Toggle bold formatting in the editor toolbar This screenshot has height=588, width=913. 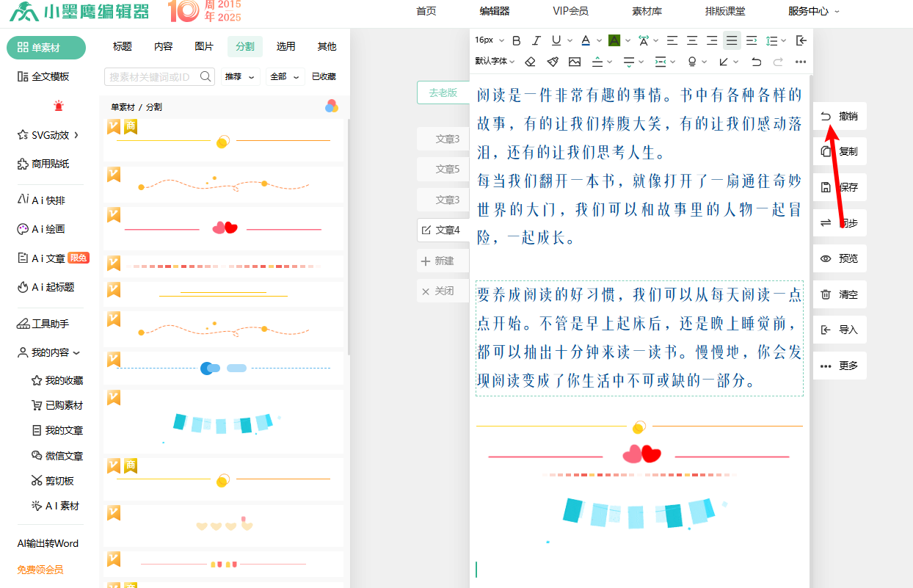point(516,40)
